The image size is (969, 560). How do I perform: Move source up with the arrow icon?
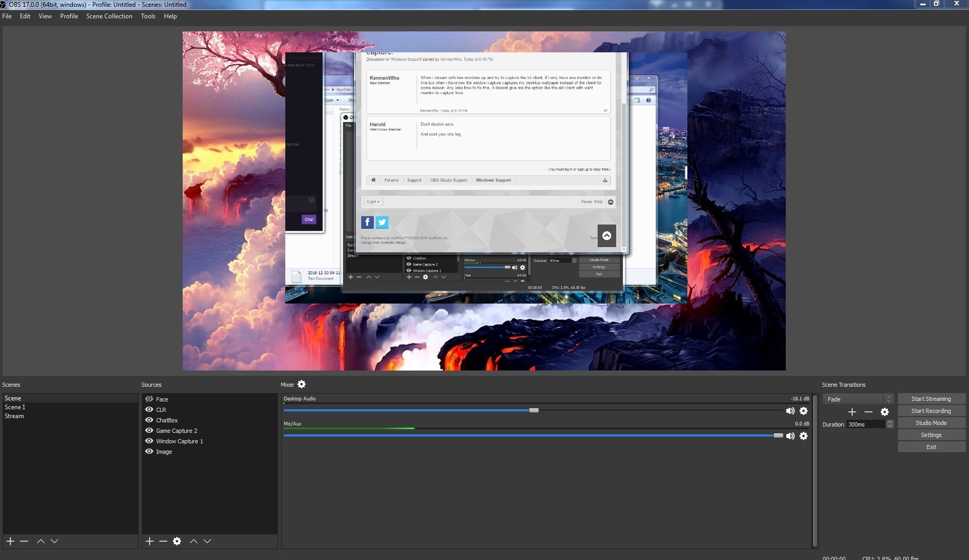click(x=194, y=541)
